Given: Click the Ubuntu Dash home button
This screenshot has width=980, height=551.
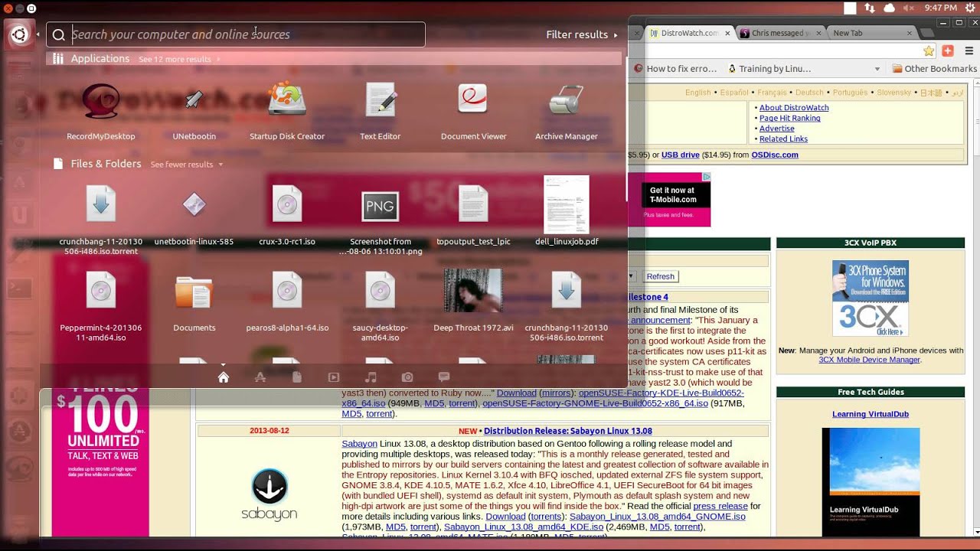Looking at the screenshot, I should click(x=19, y=34).
